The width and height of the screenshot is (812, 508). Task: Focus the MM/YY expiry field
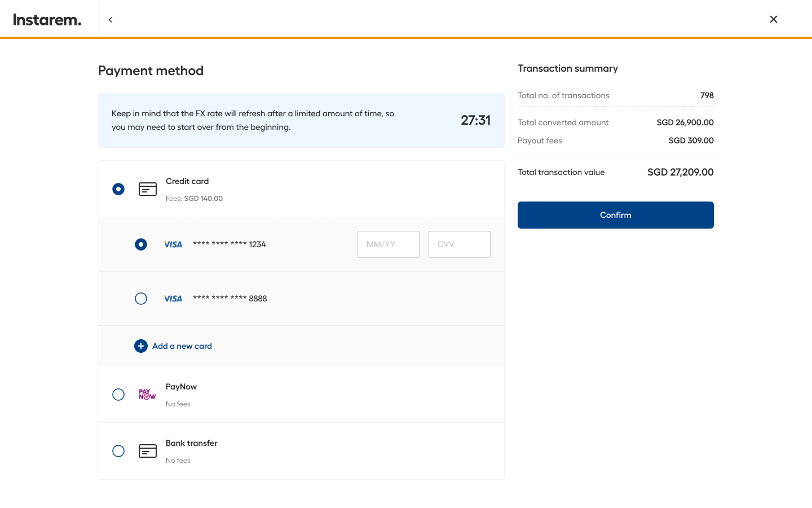click(389, 244)
